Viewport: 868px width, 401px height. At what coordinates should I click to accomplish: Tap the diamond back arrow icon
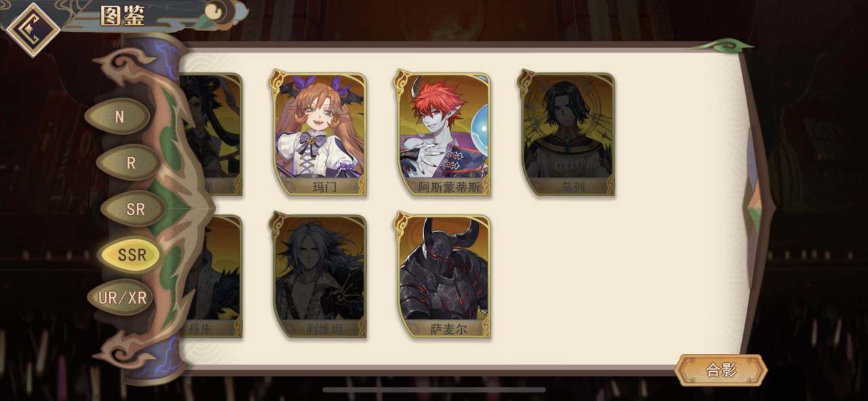pyautogui.click(x=33, y=28)
